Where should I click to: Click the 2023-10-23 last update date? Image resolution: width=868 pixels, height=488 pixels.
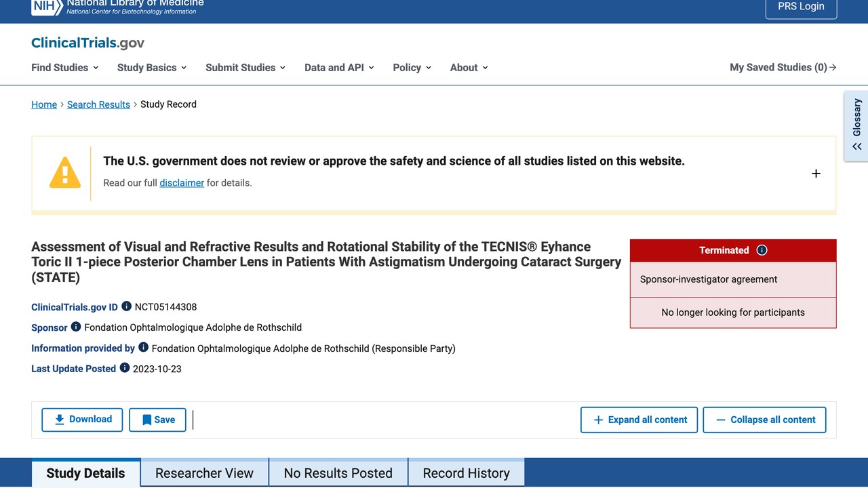coord(157,369)
